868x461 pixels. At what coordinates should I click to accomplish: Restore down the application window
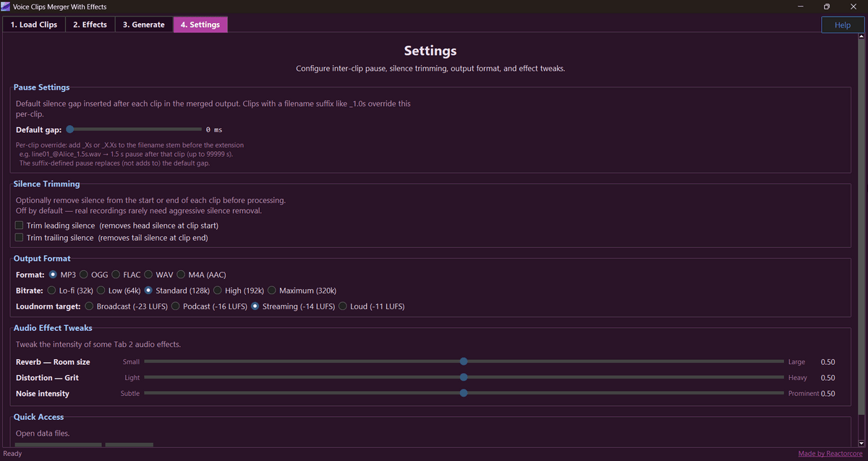(x=827, y=7)
